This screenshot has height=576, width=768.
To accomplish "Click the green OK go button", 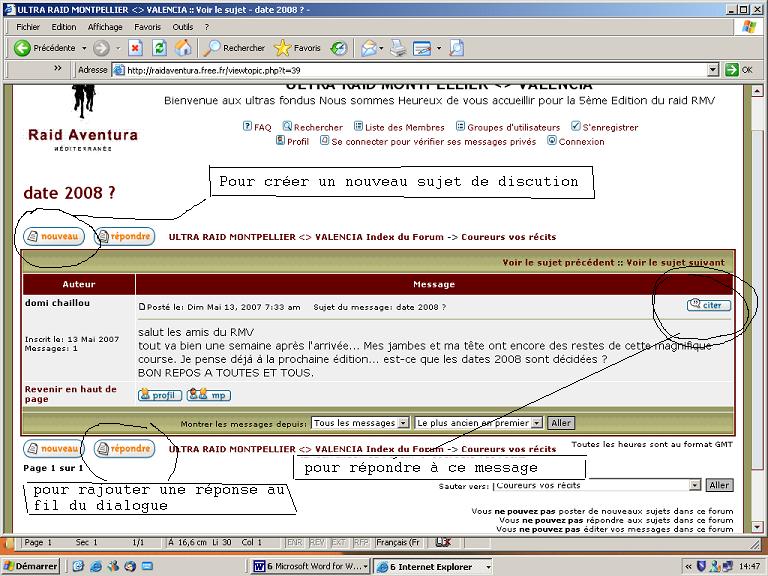I will point(739,70).
